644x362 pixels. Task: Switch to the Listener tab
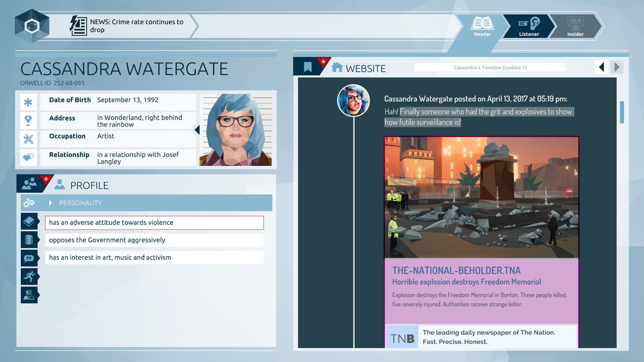click(x=529, y=25)
